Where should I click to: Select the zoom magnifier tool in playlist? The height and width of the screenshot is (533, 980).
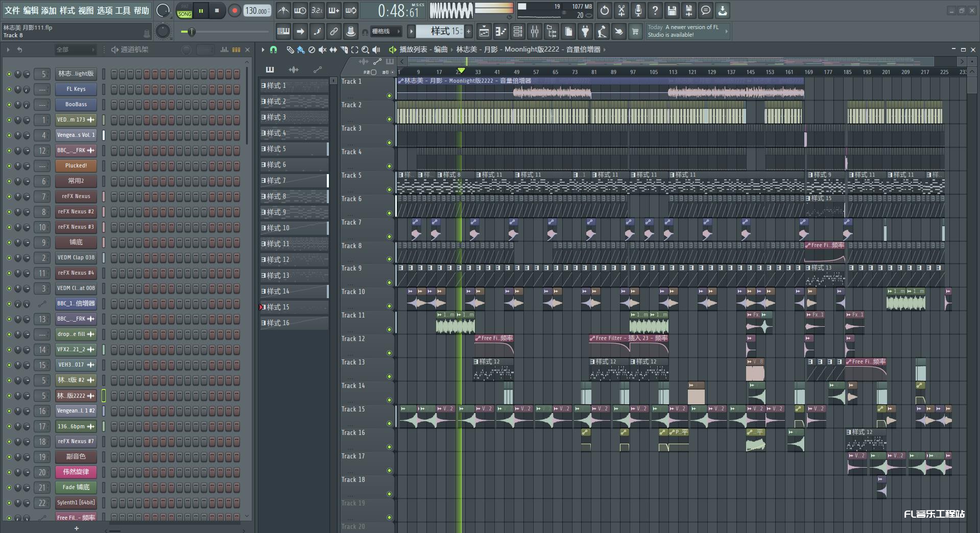365,50
